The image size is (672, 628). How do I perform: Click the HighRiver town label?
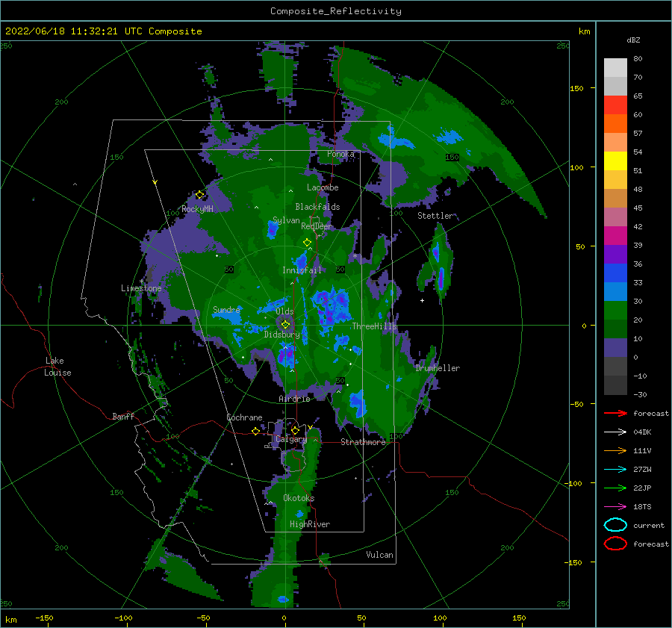310,524
